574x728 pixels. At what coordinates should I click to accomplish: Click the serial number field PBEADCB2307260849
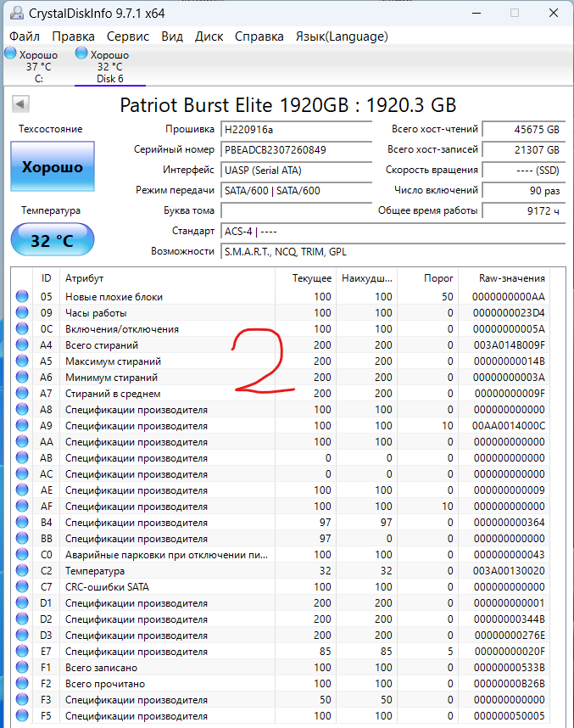[x=296, y=150]
